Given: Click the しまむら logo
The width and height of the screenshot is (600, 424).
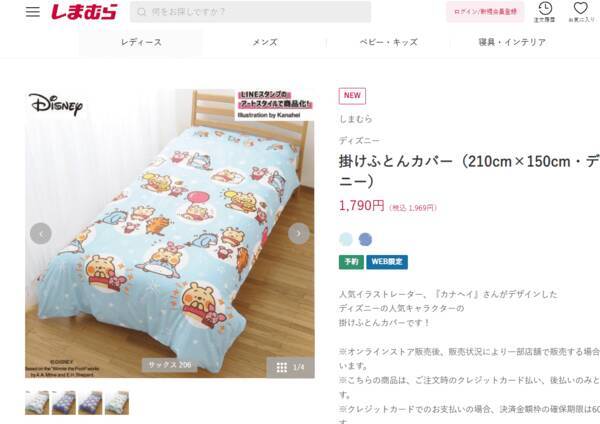Looking at the screenshot, I should (84, 12).
